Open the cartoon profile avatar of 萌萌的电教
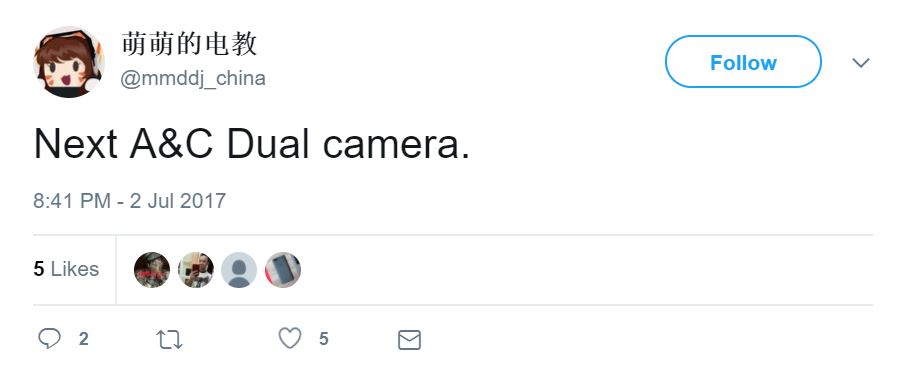Screen dimensions: 897x378 pyautogui.click(x=69, y=62)
